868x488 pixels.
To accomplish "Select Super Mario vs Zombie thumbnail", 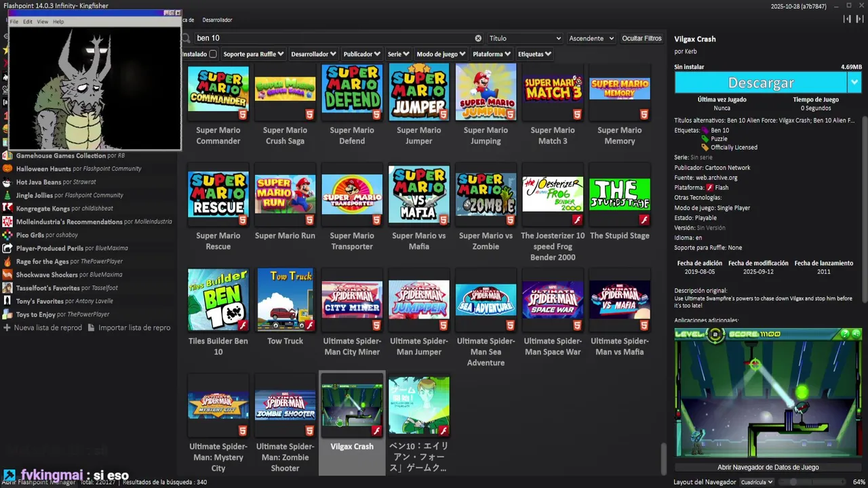I will coord(486,195).
